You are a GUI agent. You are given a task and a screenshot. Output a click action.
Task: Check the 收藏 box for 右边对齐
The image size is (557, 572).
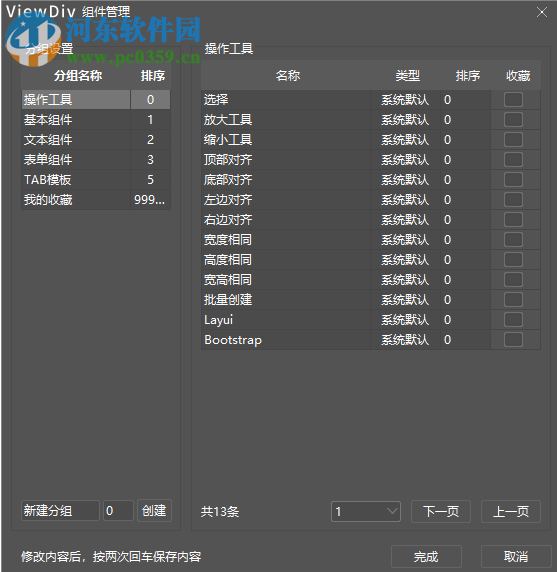[513, 220]
